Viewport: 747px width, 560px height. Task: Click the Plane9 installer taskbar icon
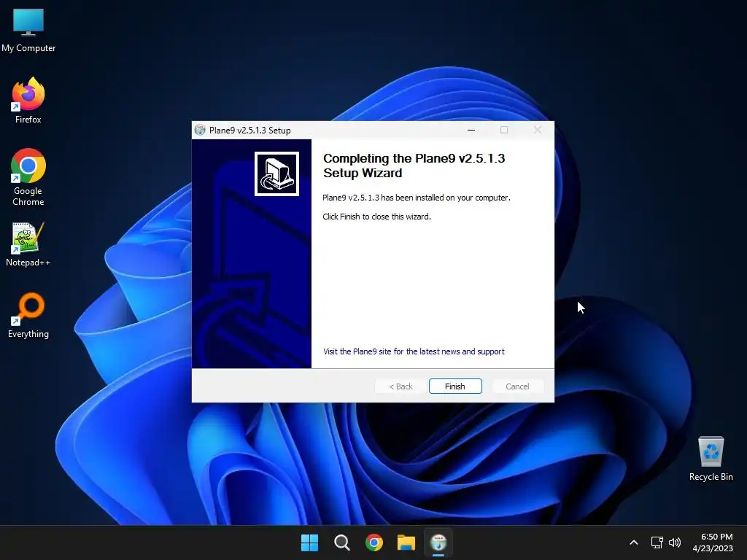click(x=438, y=542)
